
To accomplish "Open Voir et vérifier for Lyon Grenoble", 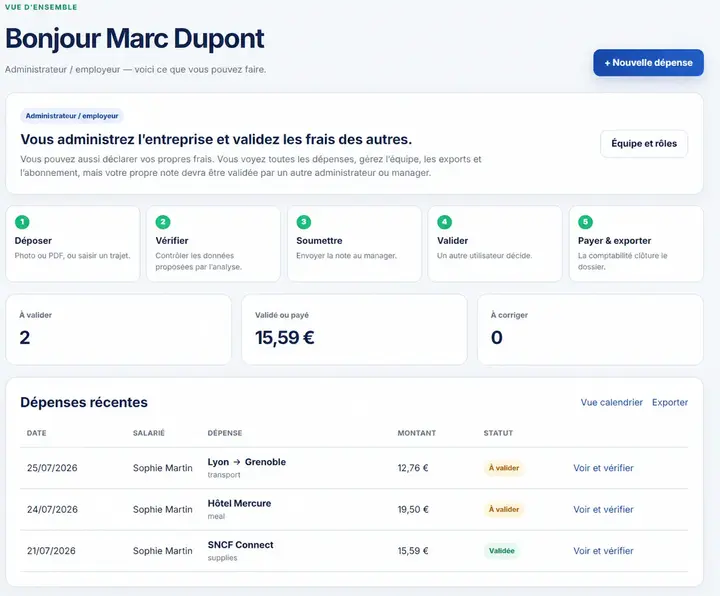I will (x=603, y=468).
